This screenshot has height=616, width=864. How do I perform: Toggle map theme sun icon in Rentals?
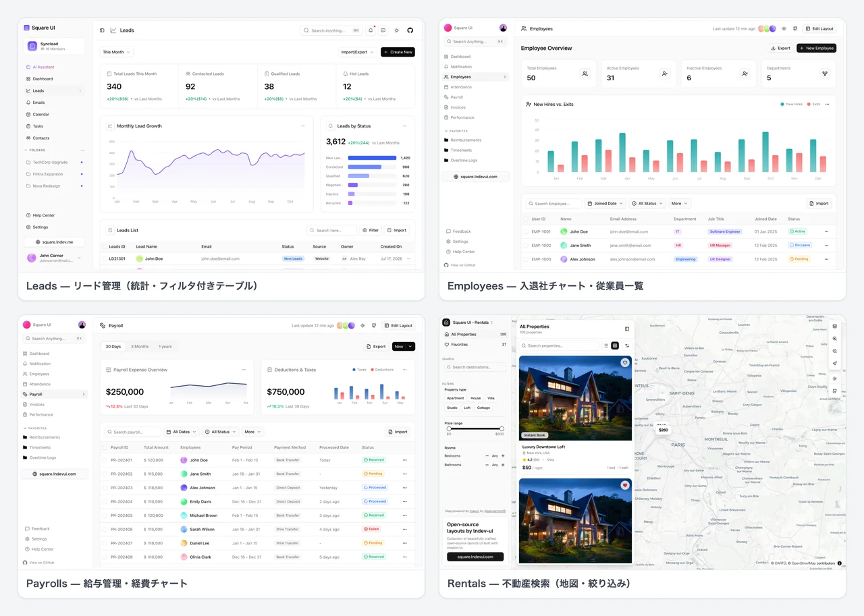click(835, 379)
